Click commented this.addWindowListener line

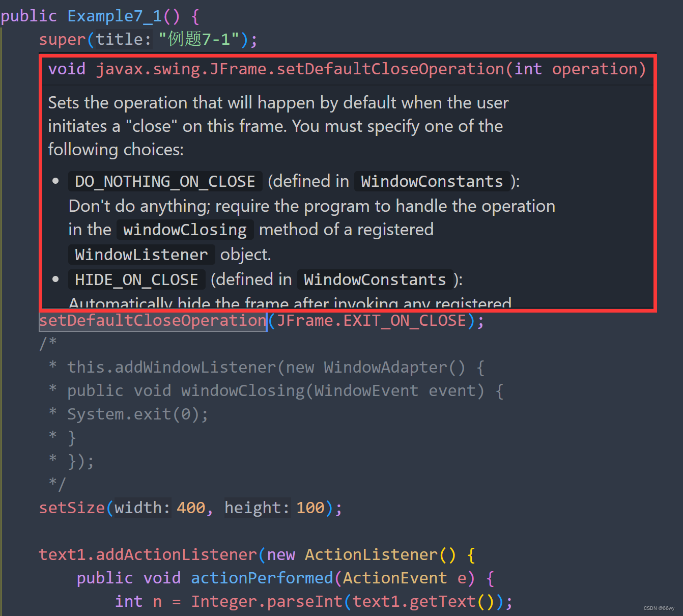click(x=276, y=367)
